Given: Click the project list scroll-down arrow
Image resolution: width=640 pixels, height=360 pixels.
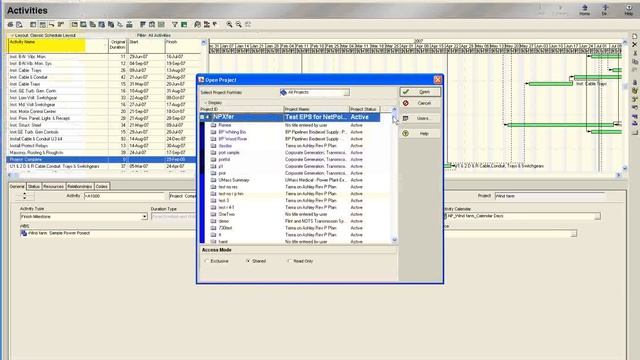Looking at the screenshot, I should tap(394, 240).
